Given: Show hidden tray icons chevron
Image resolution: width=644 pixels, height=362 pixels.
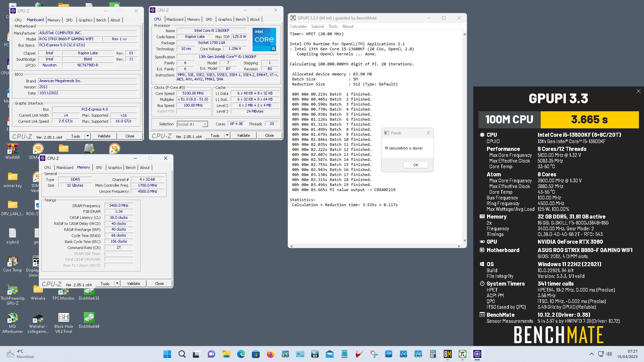Looking at the screenshot, I should click(591, 354).
